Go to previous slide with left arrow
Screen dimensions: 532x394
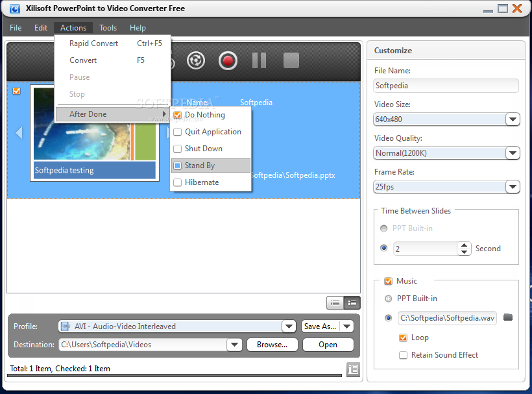click(19, 132)
